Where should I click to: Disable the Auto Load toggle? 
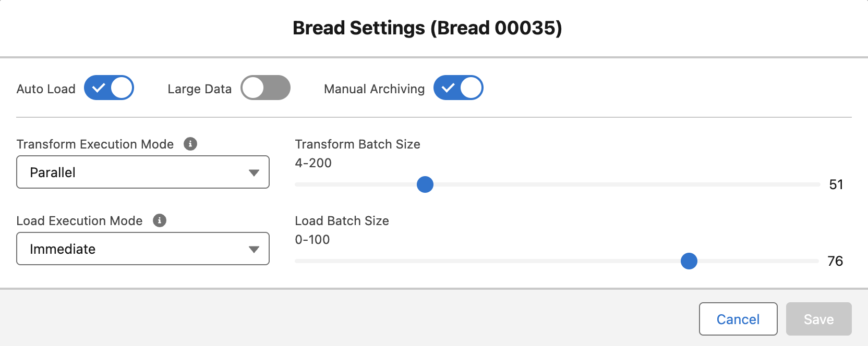pyautogui.click(x=109, y=88)
